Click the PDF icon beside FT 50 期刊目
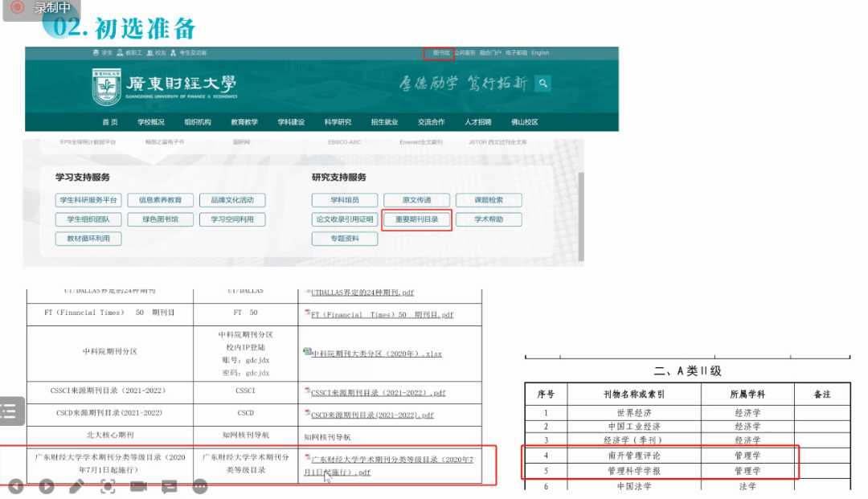868x499 pixels. click(x=307, y=313)
